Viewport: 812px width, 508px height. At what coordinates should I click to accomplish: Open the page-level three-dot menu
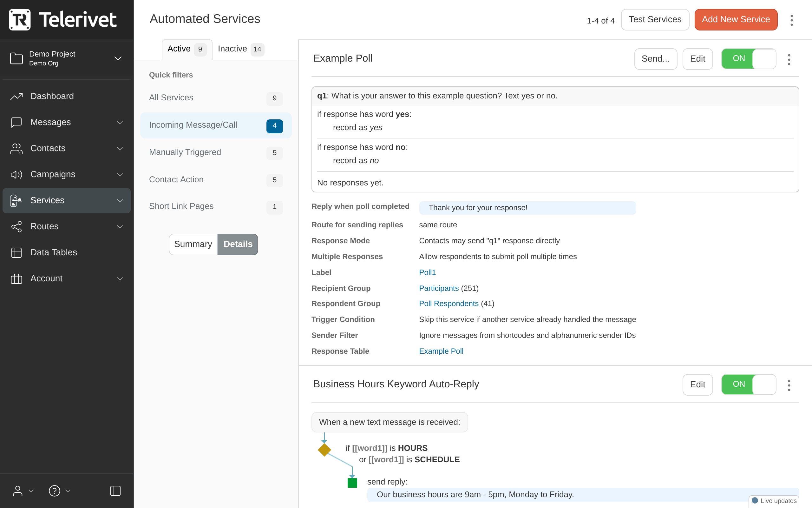[x=791, y=20]
